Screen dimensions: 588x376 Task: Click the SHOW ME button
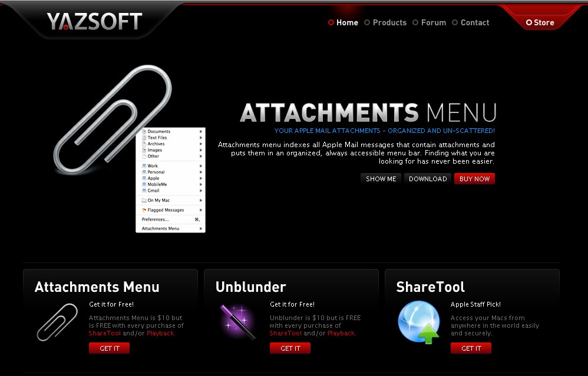coord(381,179)
